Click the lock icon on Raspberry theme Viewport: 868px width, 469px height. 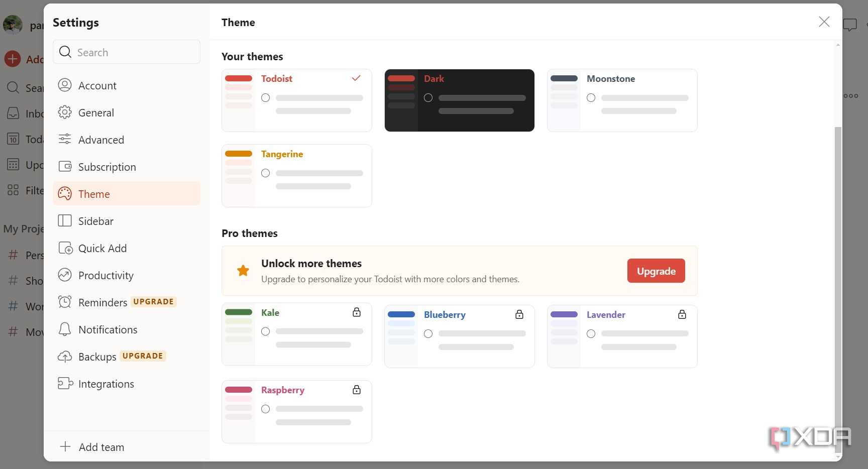tap(357, 390)
